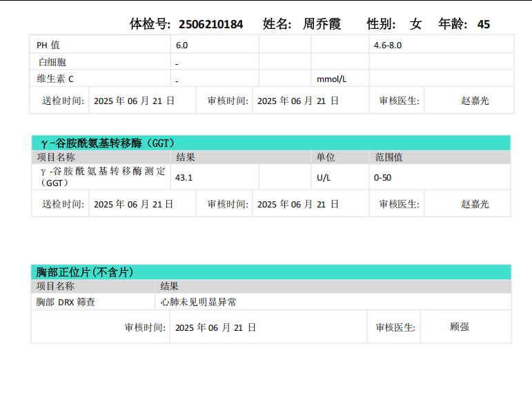
Task: Select the 白细胞 row label
Action: click(x=52, y=62)
